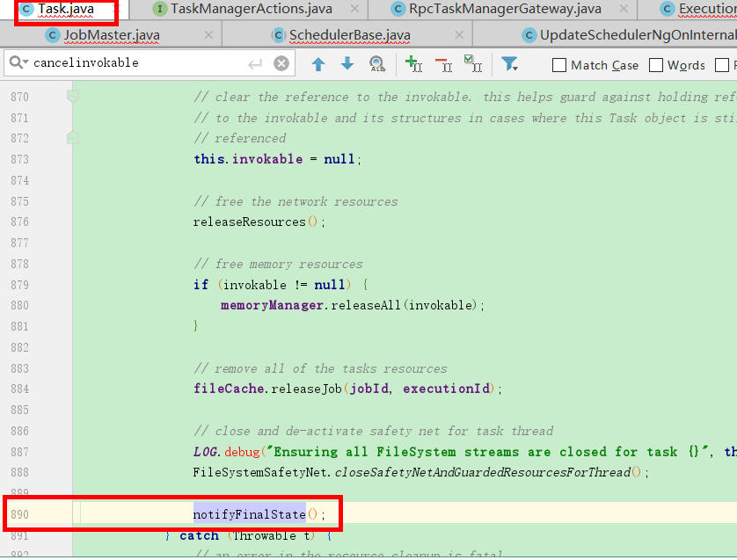Click 'this.invokable = null;' statement
The image size is (737, 560).
[277, 159]
